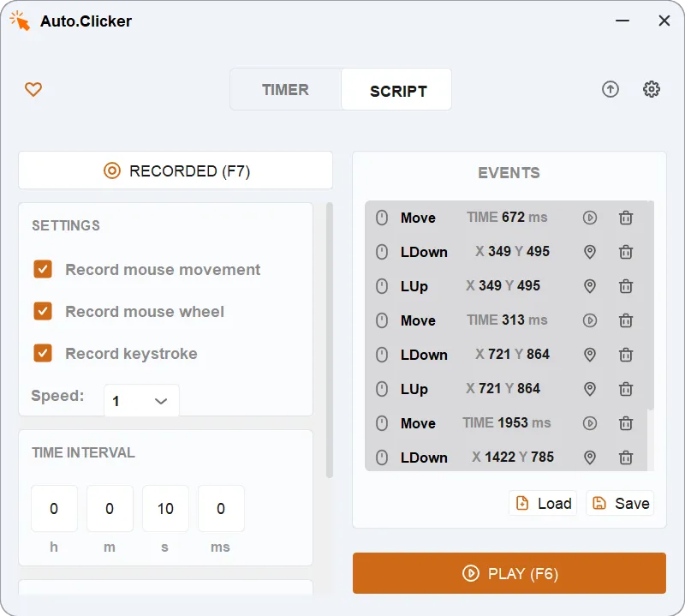
Task: Disable Record mouse movement checkbox
Action: click(x=43, y=270)
